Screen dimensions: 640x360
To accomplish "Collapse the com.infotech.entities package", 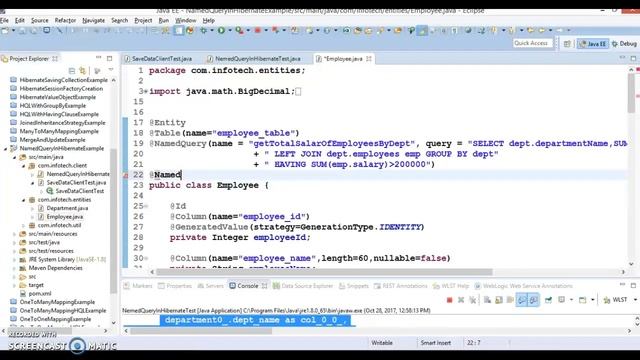I will [24, 200].
